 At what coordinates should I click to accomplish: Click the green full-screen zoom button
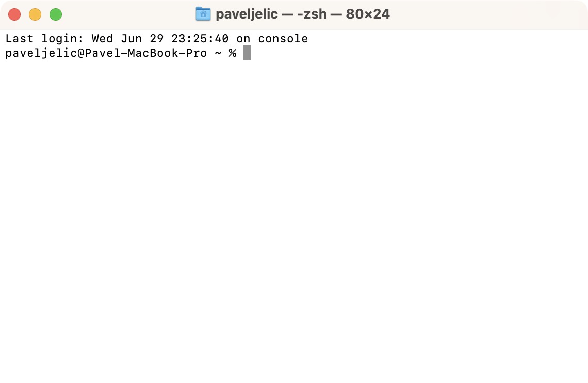pyautogui.click(x=56, y=14)
